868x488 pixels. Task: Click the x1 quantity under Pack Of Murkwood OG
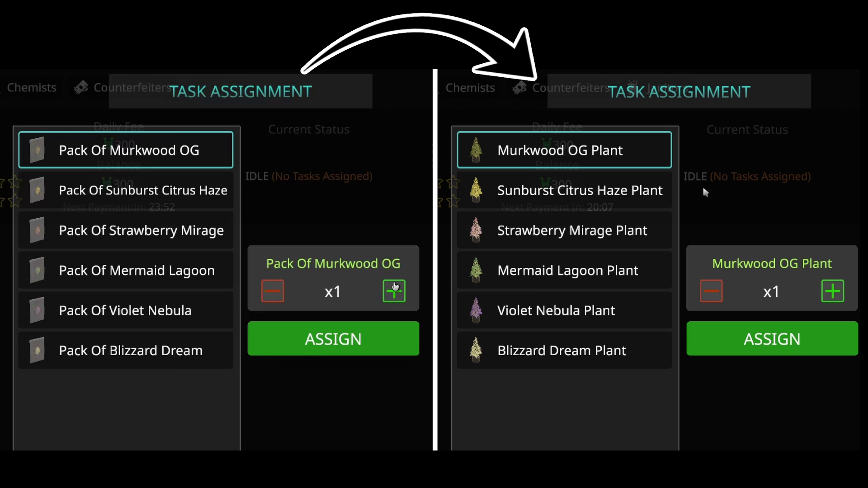[x=333, y=292]
